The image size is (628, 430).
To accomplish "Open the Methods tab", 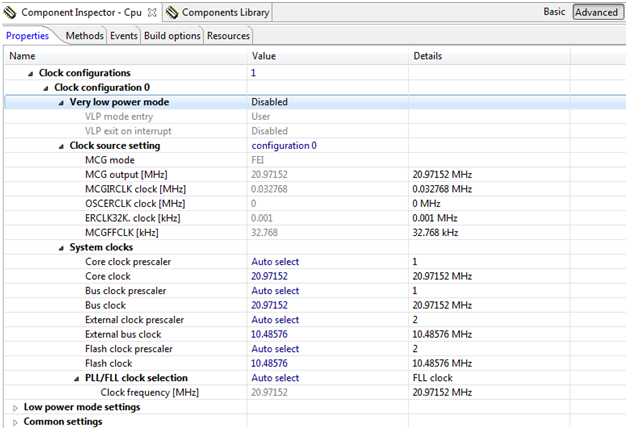I will (x=84, y=35).
